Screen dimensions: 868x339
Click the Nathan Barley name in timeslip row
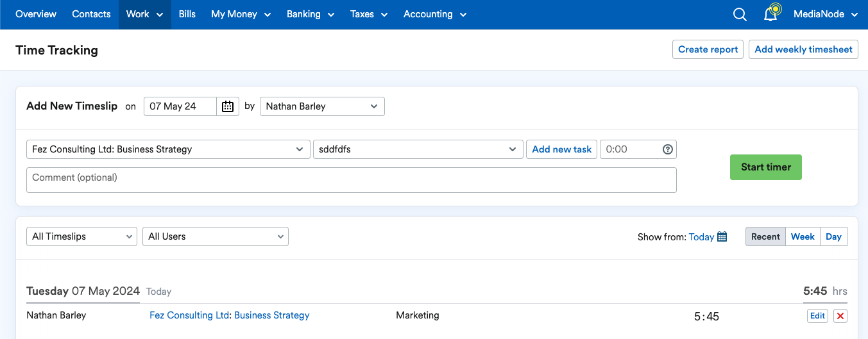56,315
